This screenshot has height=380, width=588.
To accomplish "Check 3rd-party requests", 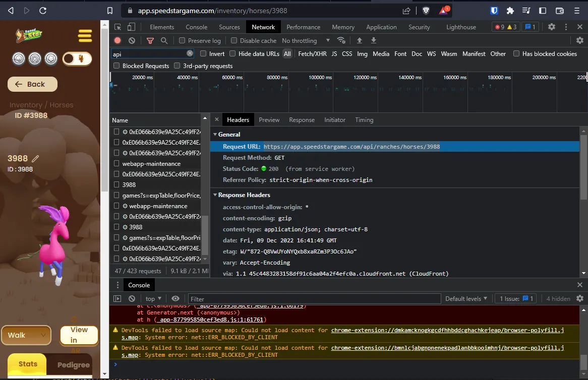I will coord(177,66).
